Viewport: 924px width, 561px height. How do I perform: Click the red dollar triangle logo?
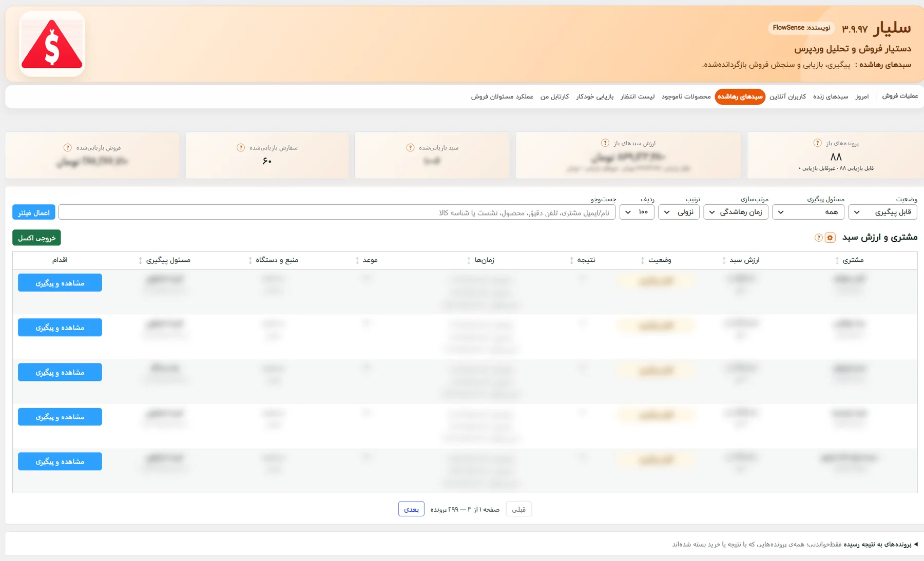52,44
